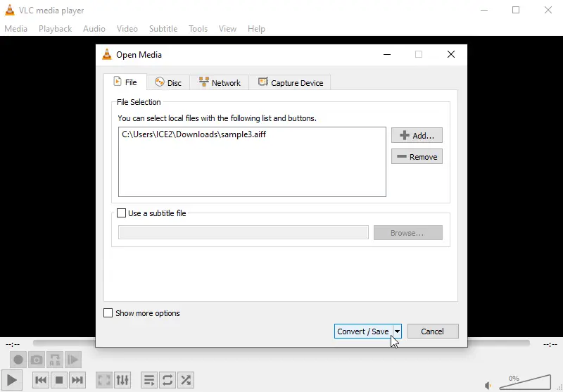Click Add... to add a file
Image resolution: width=563 pixels, height=392 pixels.
(x=417, y=135)
